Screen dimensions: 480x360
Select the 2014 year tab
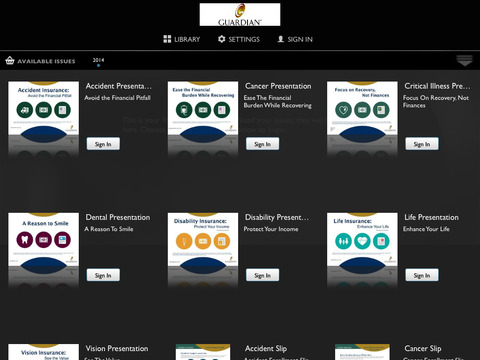98,60
